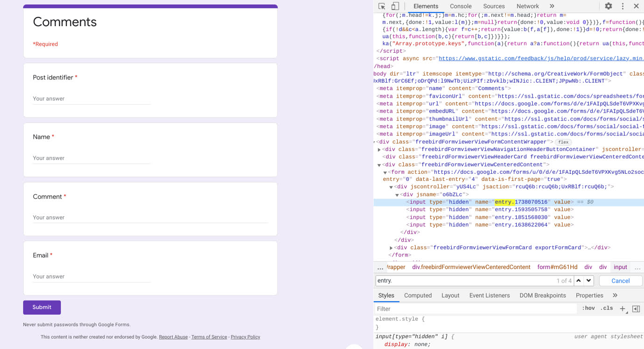This screenshot has width=644, height=349.
Task: Click the breadcrumb right ellipsis
Action: coord(637,268)
